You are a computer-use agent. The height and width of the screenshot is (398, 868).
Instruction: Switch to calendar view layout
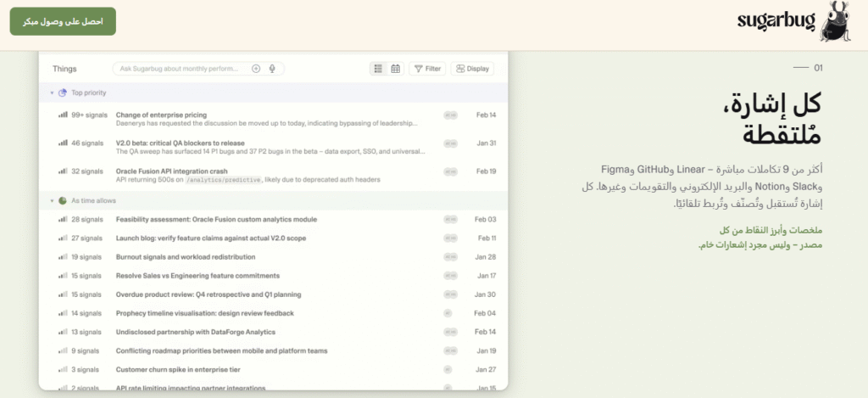[395, 69]
